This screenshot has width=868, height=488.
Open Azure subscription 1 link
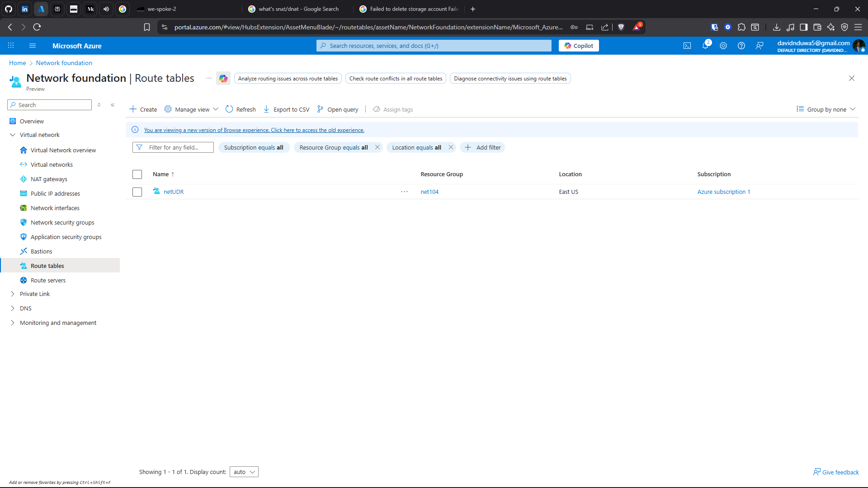(x=724, y=192)
